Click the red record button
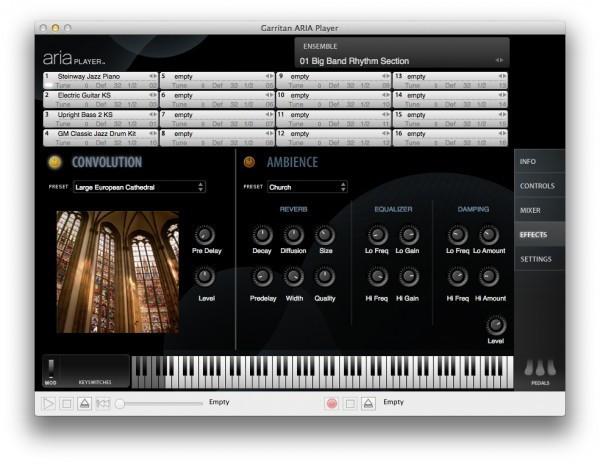Image resolution: width=600 pixels, height=464 pixels. [331, 403]
